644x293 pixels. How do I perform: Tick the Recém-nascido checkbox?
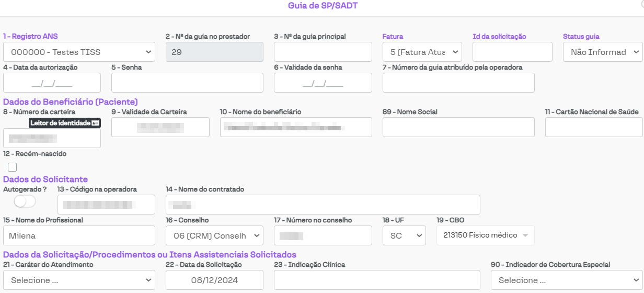[x=13, y=167]
